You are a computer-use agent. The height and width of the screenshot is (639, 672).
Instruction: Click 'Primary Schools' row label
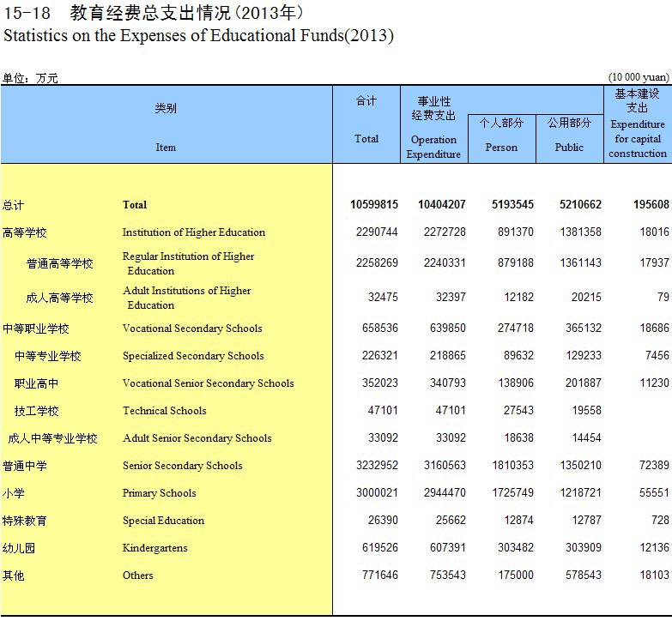[160, 493]
